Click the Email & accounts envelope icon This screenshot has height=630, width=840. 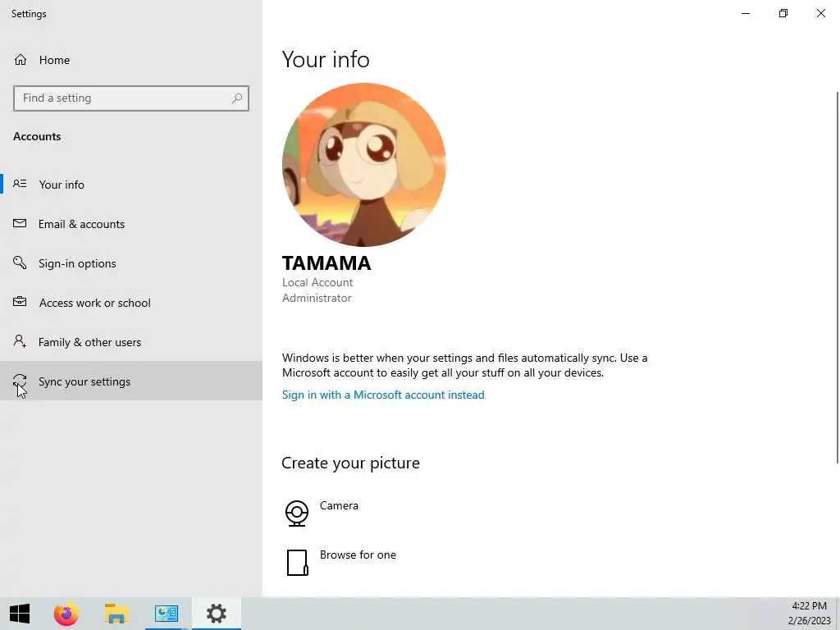(20, 223)
